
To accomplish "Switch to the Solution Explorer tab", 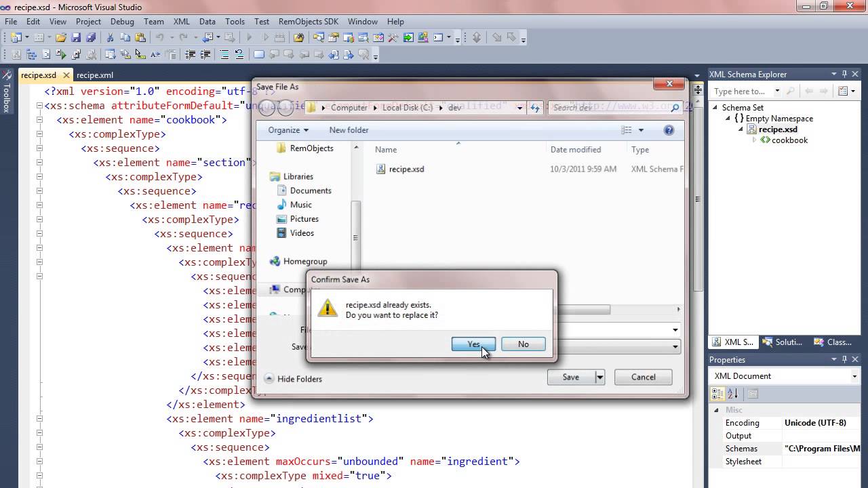I will (783, 342).
